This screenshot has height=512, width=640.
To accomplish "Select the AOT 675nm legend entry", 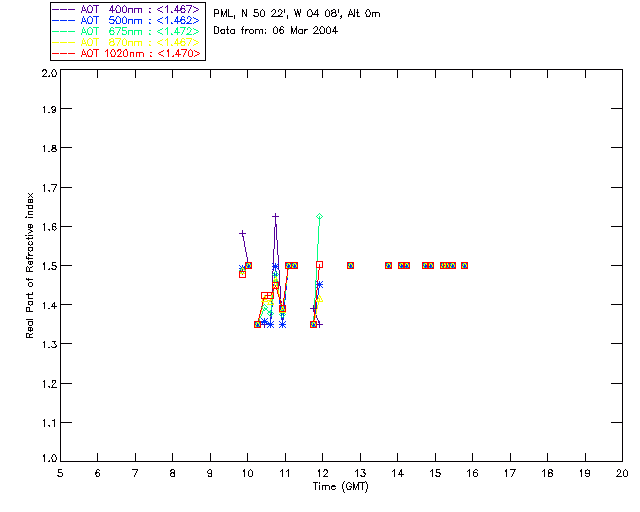I will [x=126, y=31].
